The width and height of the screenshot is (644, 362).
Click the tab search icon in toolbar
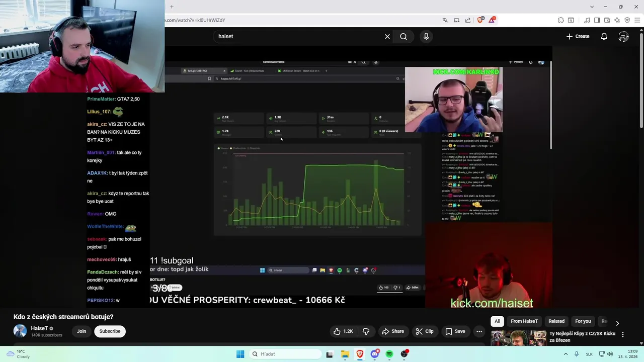[x=571, y=20]
